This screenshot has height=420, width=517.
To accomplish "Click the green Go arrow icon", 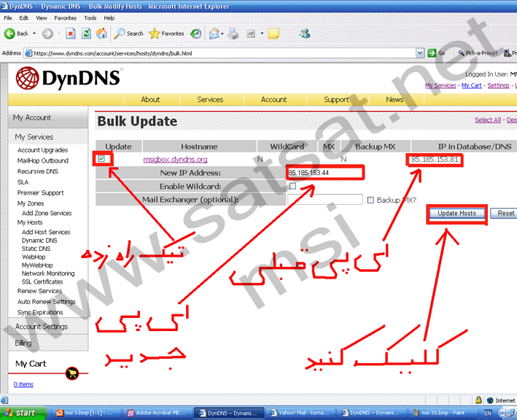I will click(432, 52).
